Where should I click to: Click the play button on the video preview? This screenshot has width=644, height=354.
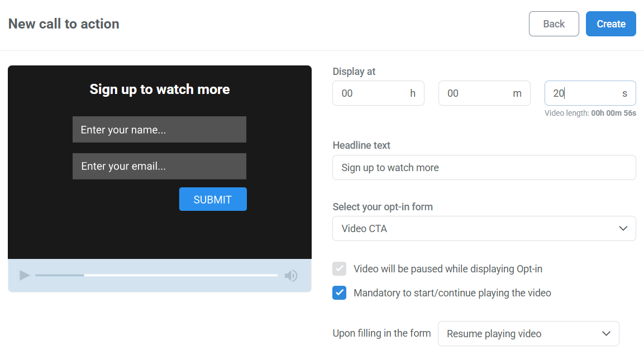point(24,275)
